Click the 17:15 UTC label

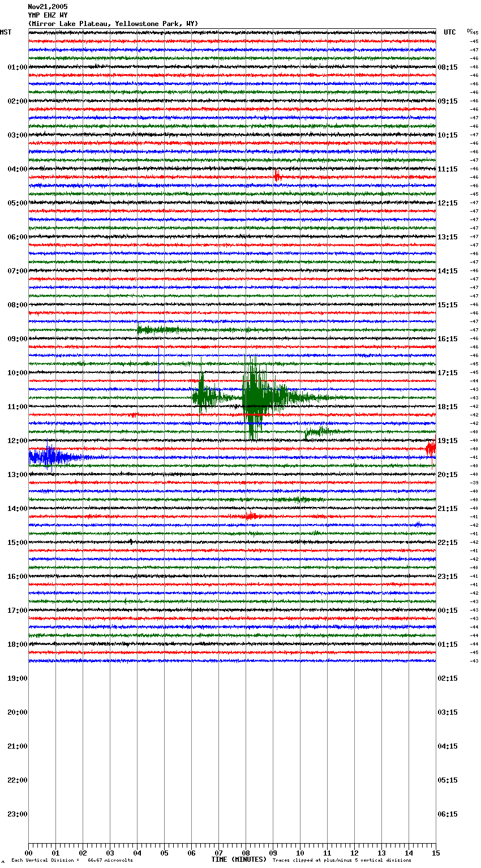pos(448,373)
